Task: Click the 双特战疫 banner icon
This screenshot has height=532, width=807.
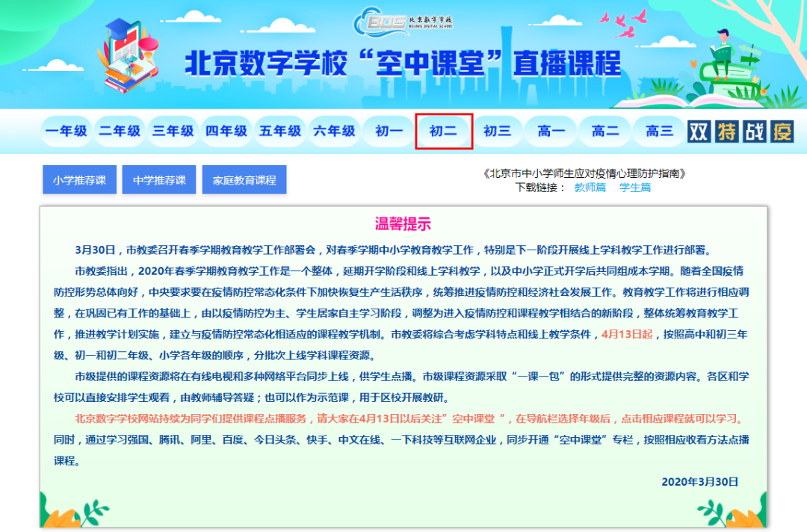Action: click(740, 132)
